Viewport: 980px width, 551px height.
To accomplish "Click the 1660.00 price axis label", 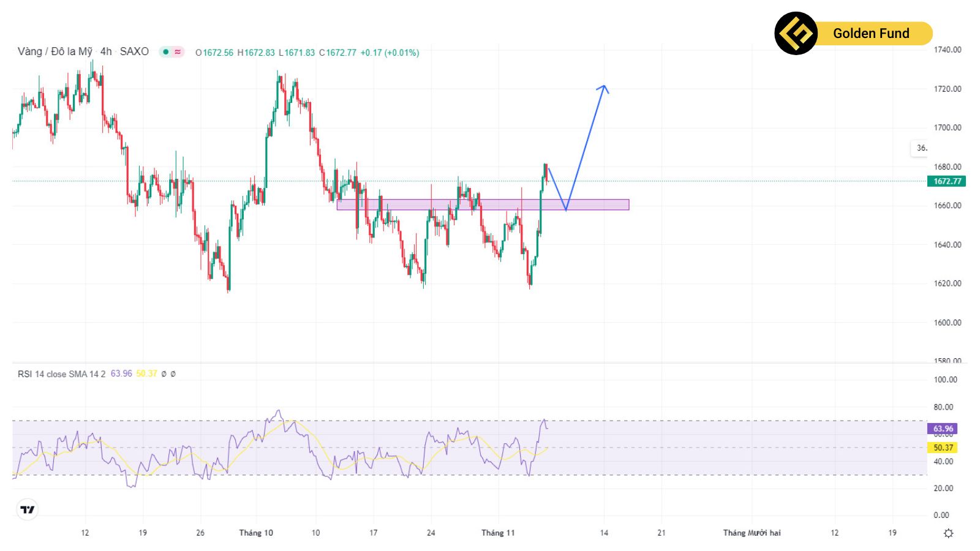I will (948, 205).
